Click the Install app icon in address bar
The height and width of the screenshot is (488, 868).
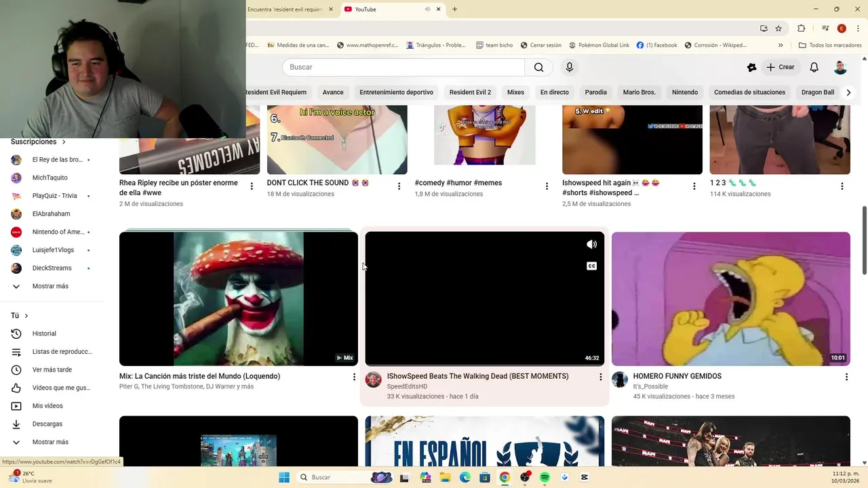click(764, 28)
